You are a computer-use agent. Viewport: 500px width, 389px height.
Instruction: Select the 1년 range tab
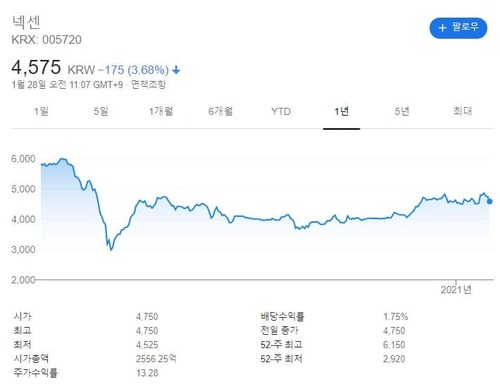[341, 111]
